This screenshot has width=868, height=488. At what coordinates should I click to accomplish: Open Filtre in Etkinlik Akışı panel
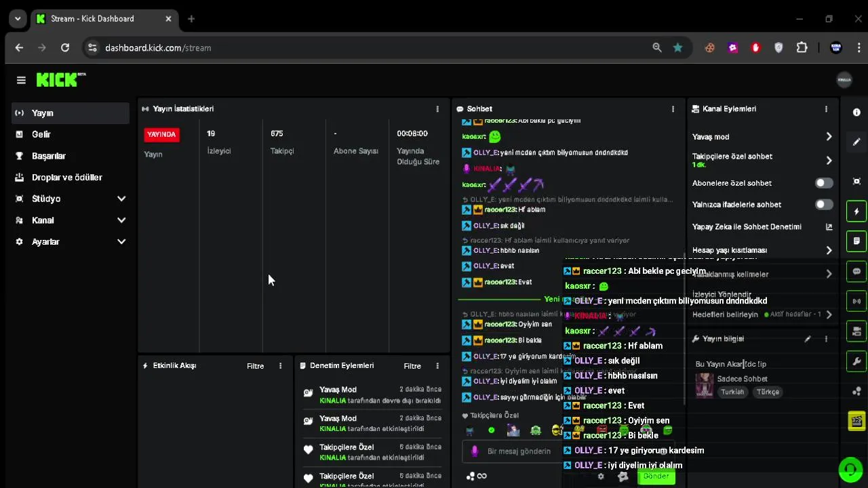[255, 366]
